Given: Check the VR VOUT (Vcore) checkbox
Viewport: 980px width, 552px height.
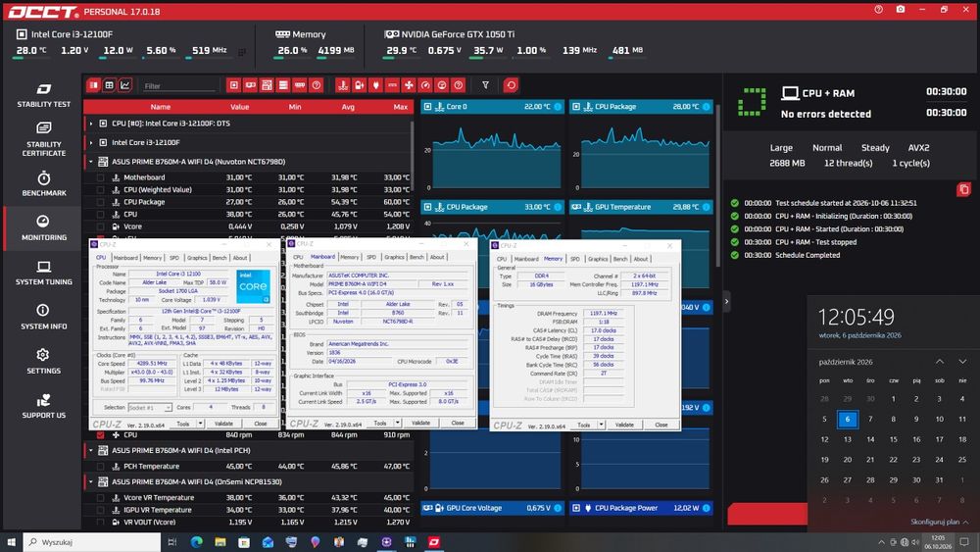Looking at the screenshot, I should pos(100,522).
